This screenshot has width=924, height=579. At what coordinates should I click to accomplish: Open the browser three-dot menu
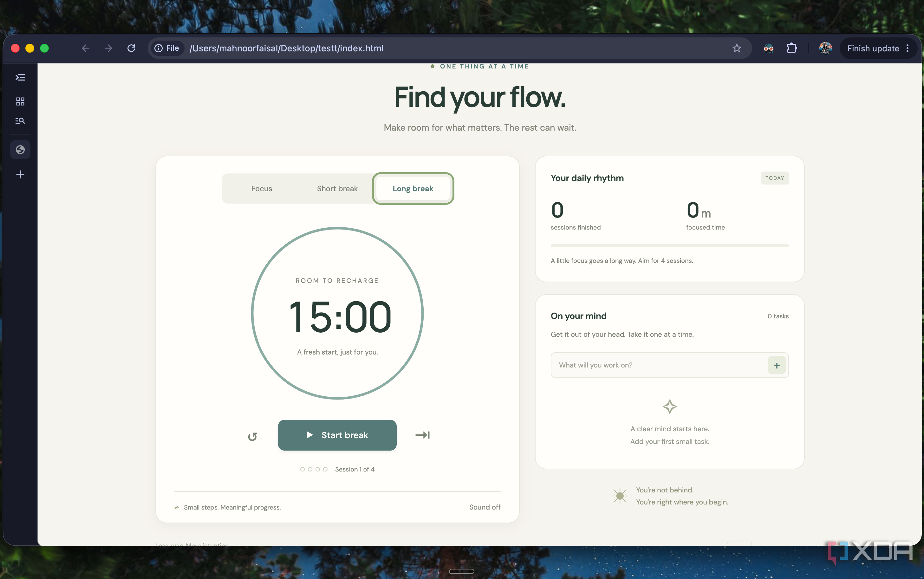point(908,48)
